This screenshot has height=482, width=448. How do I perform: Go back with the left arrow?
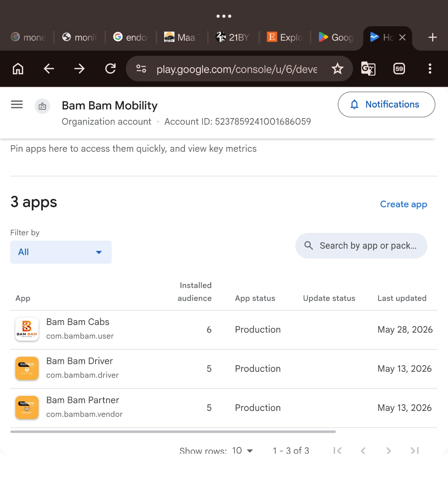click(x=49, y=69)
